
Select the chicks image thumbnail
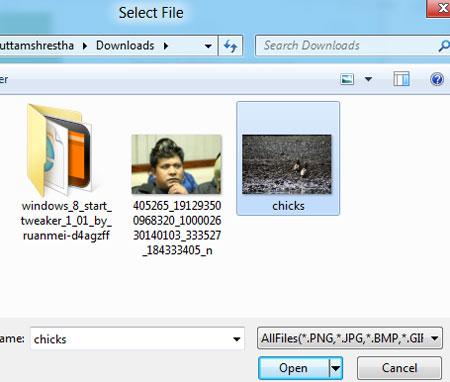(x=287, y=164)
